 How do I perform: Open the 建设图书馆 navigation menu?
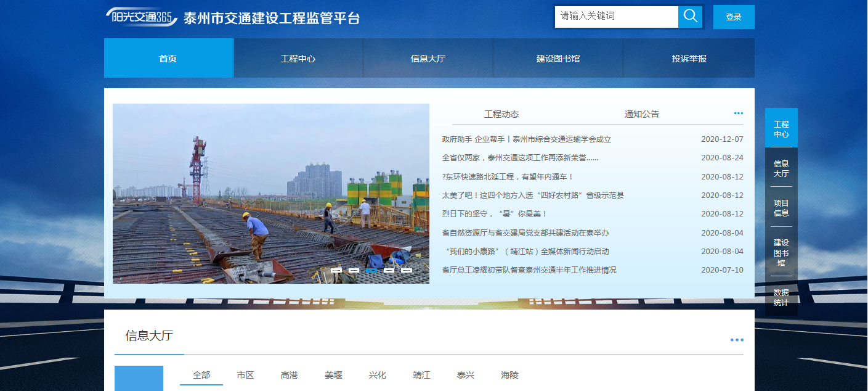coord(558,59)
